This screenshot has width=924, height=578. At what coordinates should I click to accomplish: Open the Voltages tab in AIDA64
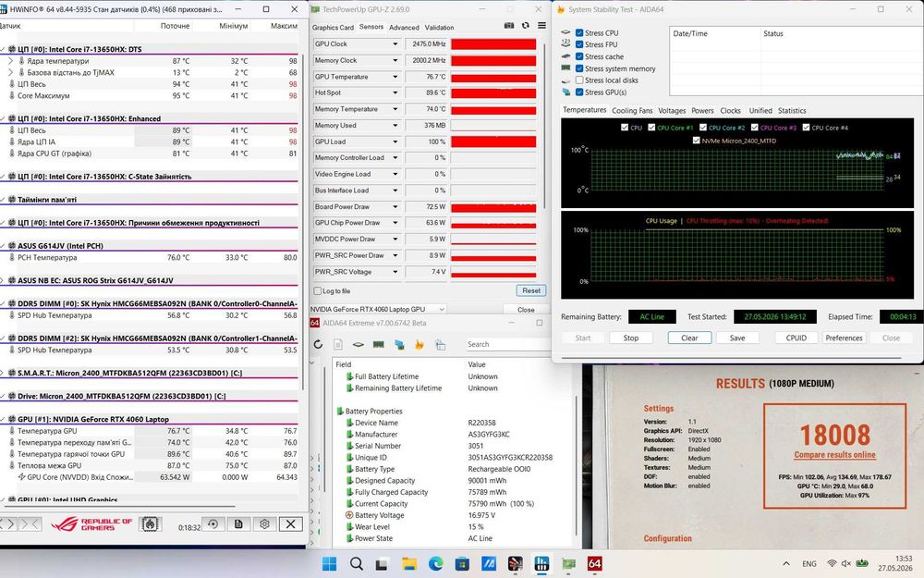pos(672,110)
